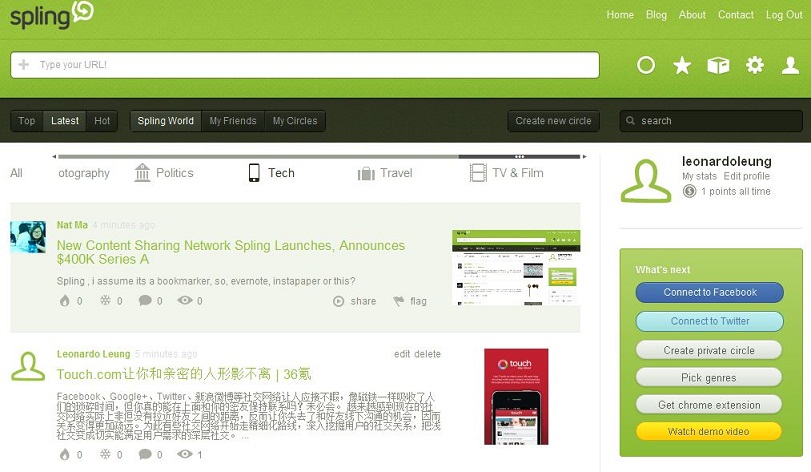Open the red Touch app thumbnail
811x472 pixels.
[516, 397]
